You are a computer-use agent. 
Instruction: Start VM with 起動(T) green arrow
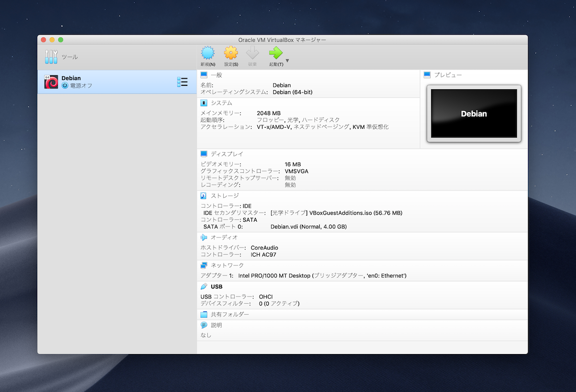(276, 53)
